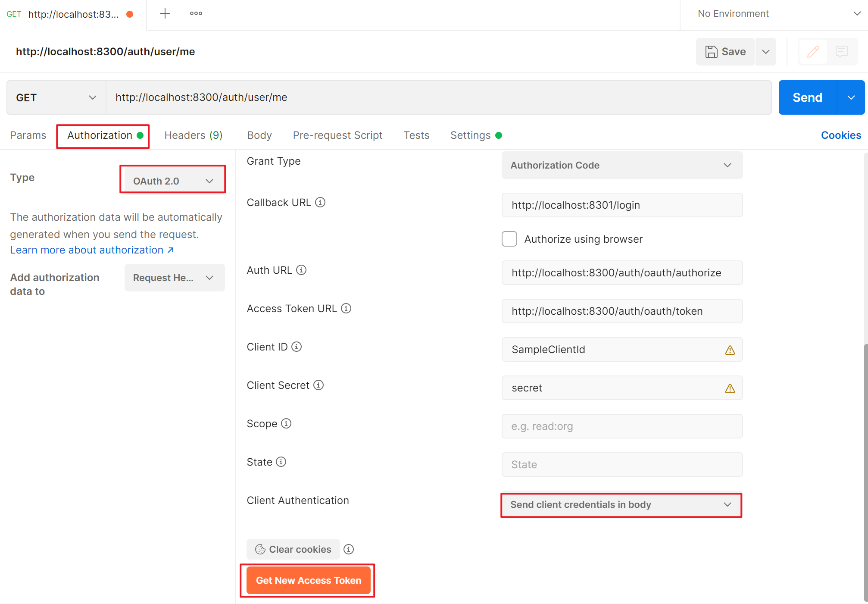
Task: Click the pencil edit icon
Action: coord(813,52)
